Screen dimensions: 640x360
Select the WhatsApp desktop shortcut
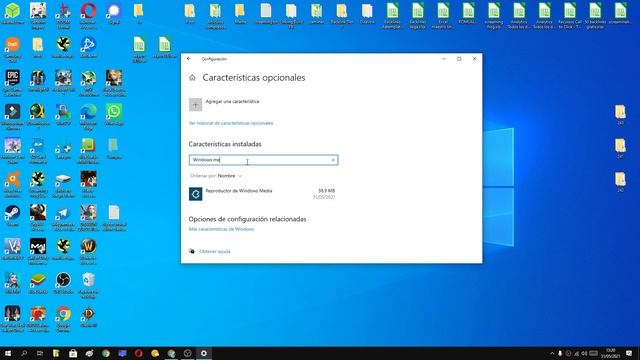[114, 114]
